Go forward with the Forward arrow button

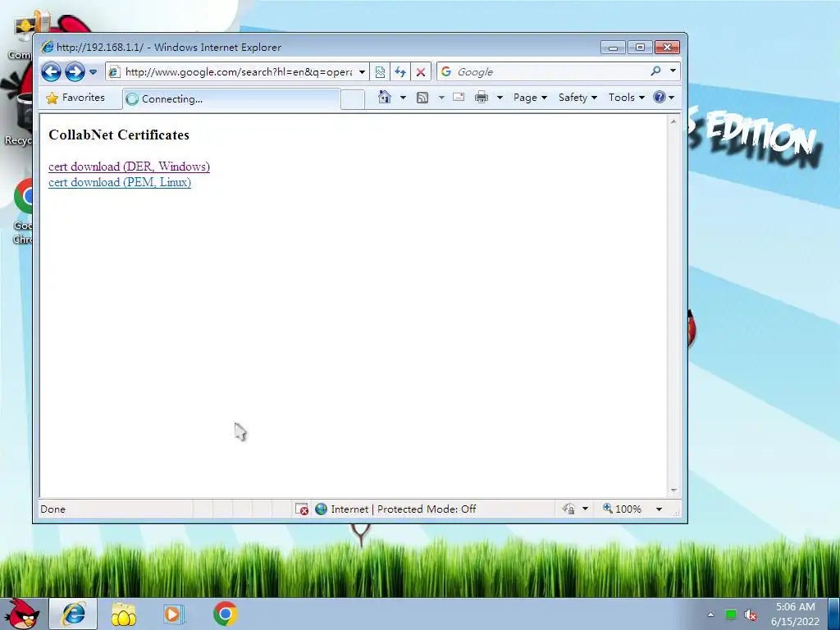[75, 72]
